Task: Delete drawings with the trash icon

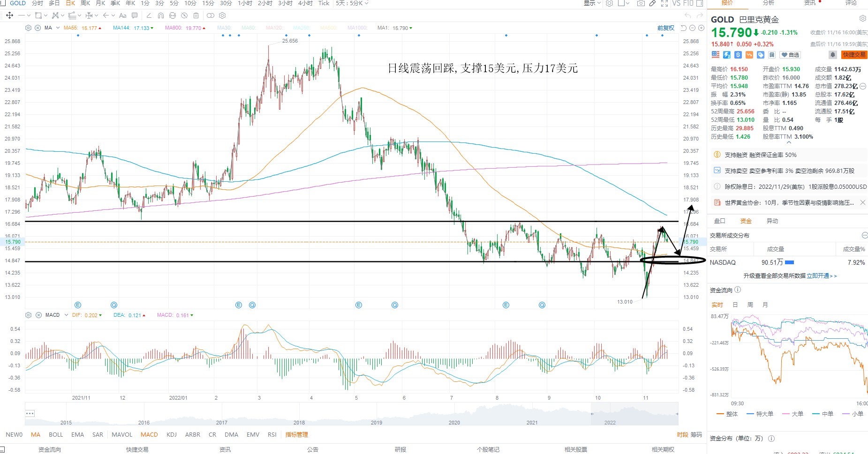Action: click(x=196, y=15)
